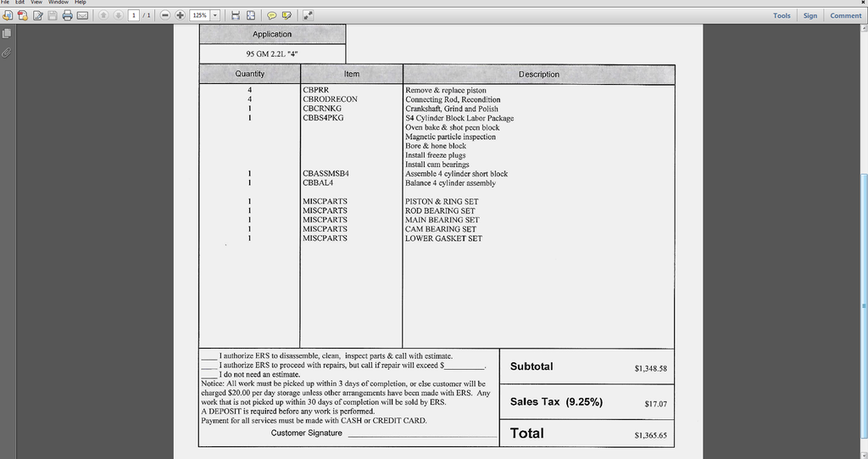Viewport: 868px width, 459px height.
Task: Click the 125% zoom value field
Action: 200,15
